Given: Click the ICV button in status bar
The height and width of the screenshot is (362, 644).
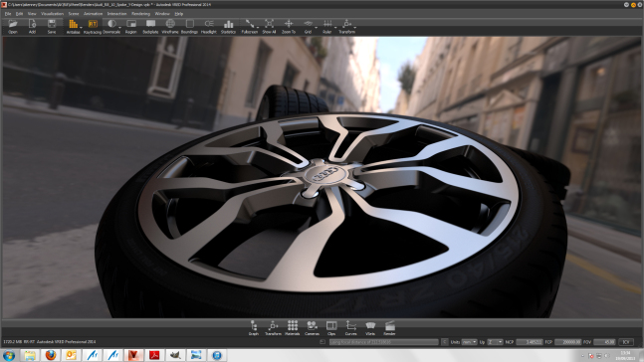Looking at the screenshot, I should [x=626, y=342].
